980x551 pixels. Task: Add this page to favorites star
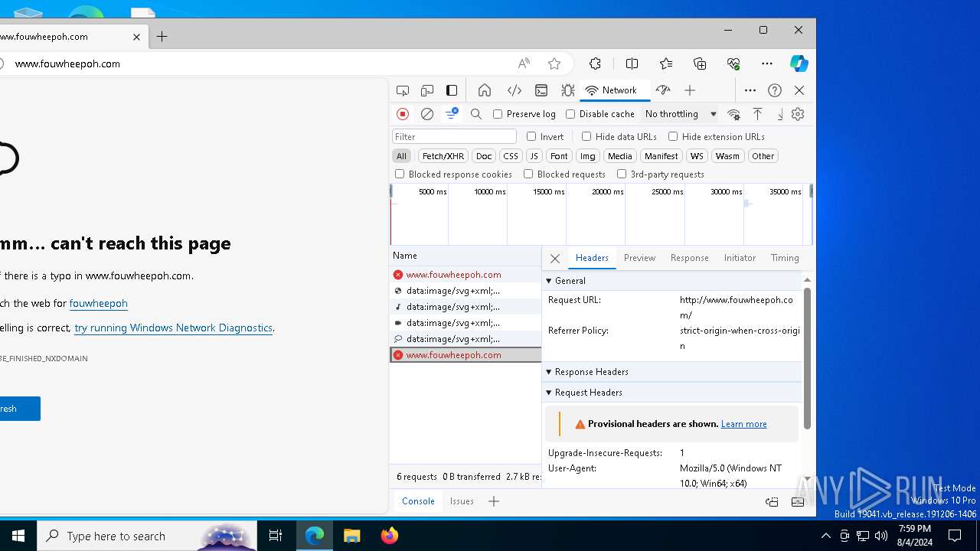[554, 64]
